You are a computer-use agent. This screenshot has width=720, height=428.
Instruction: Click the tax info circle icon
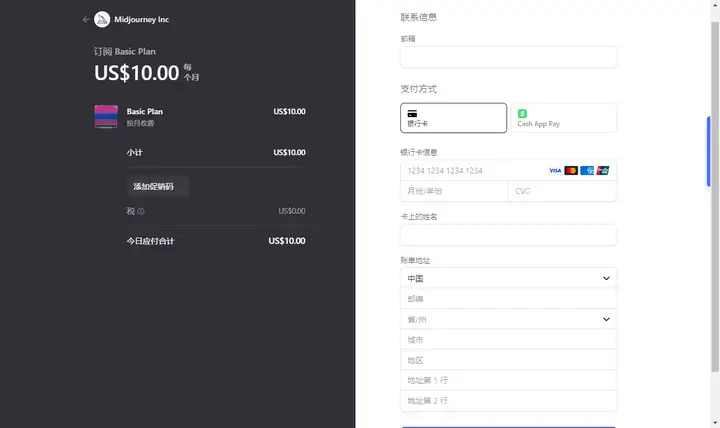tap(141, 211)
